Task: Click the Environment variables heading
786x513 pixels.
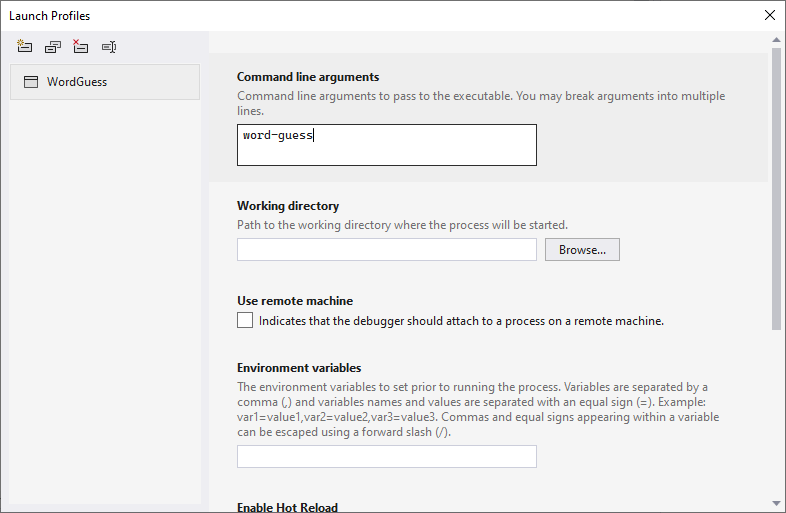Action: [299, 368]
